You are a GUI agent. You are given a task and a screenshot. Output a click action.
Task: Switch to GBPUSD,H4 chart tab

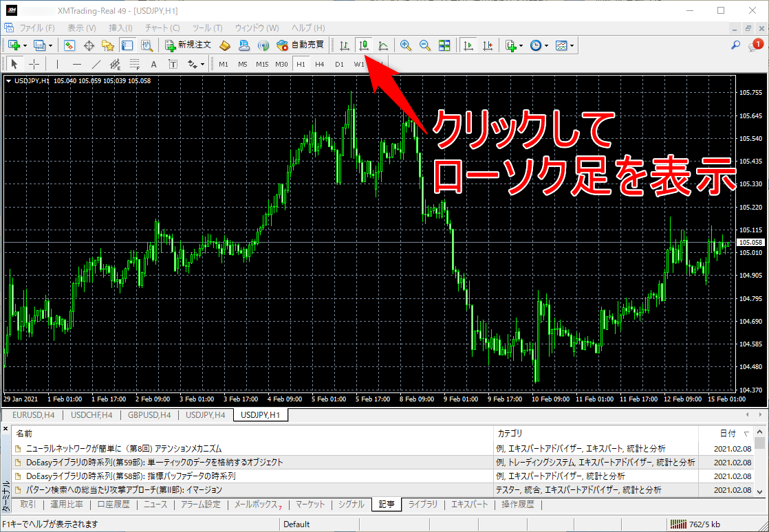(x=149, y=415)
